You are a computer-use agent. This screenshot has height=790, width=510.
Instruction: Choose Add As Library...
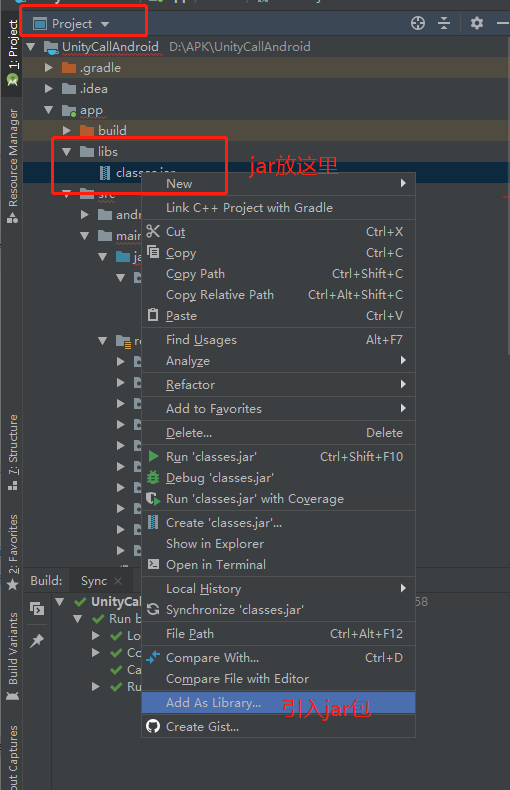(x=279, y=703)
